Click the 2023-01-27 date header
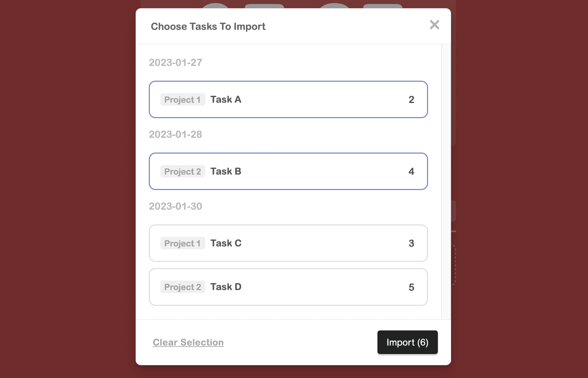 175,62
